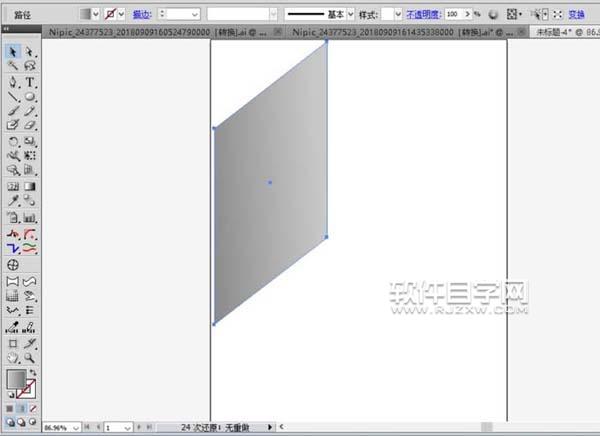
Task: Set paint mode to None
Action: point(33,409)
